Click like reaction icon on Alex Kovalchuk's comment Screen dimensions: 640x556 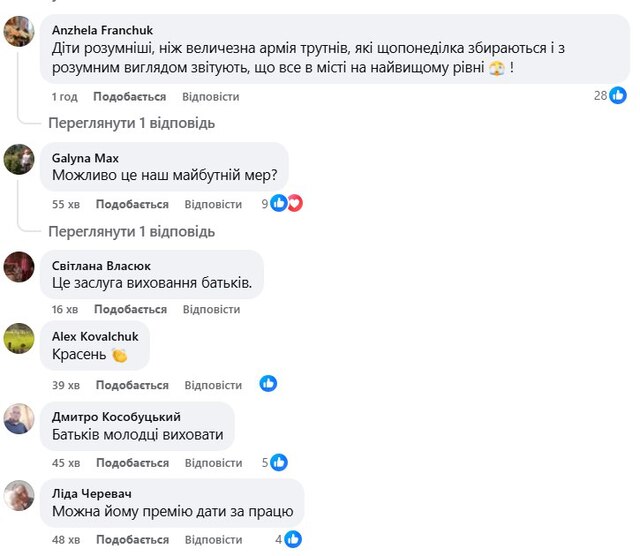click(268, 384)
